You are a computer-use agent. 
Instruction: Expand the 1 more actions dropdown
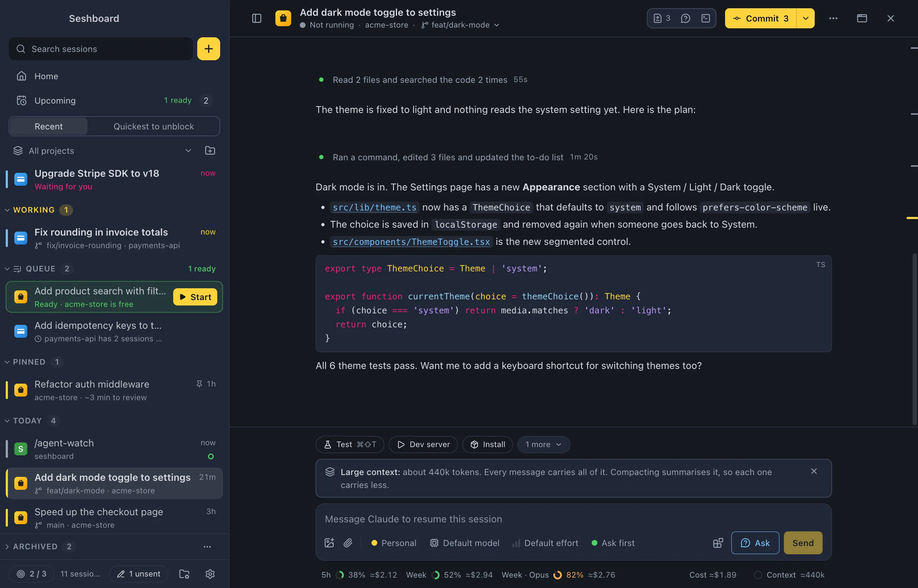tap(543, 445)
